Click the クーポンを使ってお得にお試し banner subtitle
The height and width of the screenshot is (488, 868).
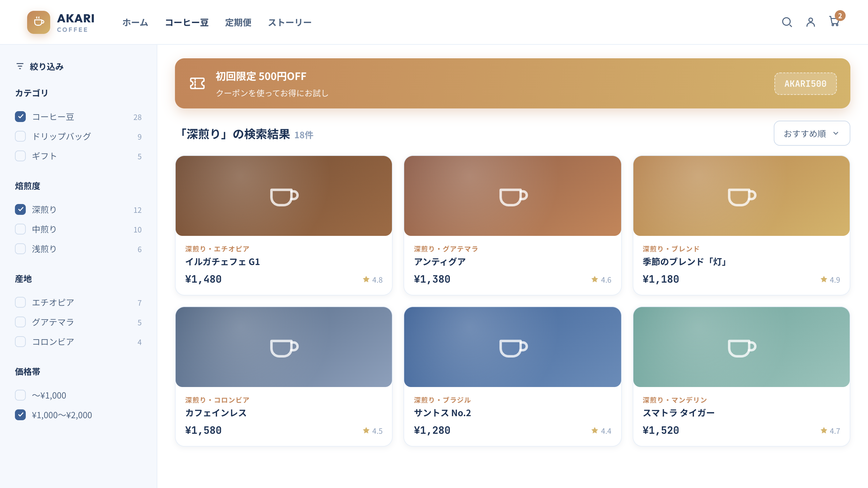[x=272, y=93]
